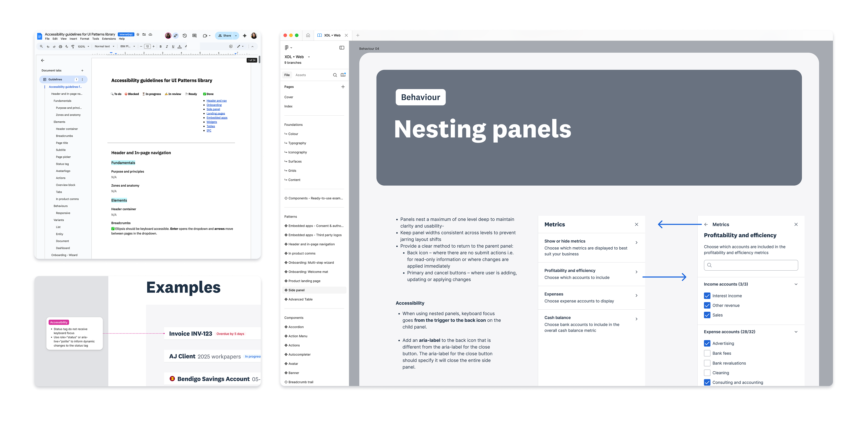
Task: Open text color picker in Docs
Action: click(180, 46)
